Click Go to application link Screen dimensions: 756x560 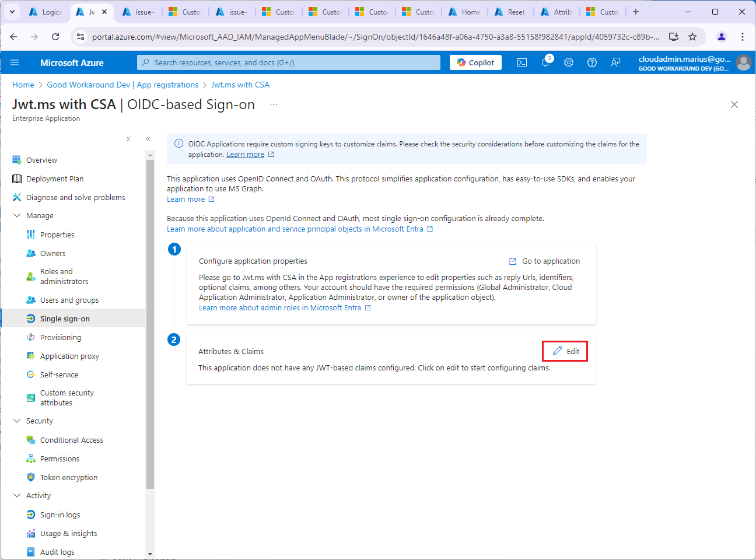[550, 261]
